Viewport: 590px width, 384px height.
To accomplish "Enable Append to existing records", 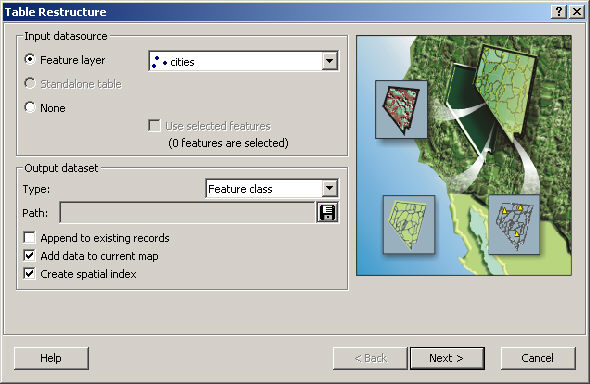I will (x=29, y=238).
